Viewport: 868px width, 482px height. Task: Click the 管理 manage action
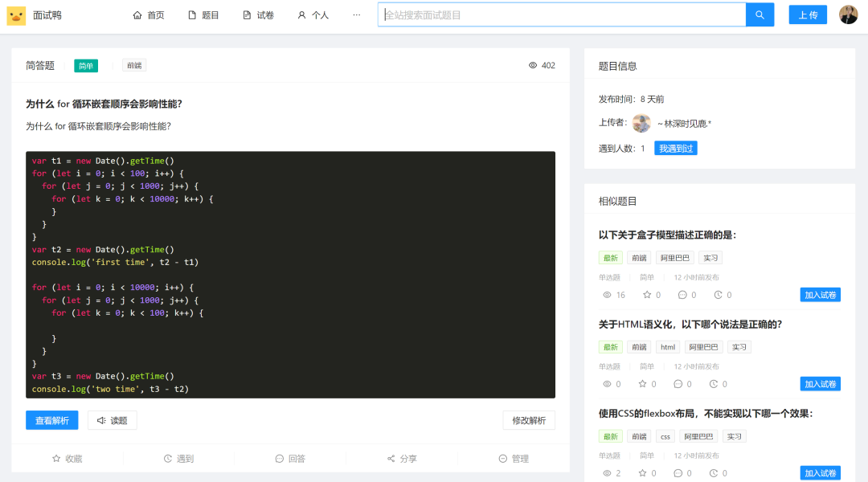tap(513, 459)
